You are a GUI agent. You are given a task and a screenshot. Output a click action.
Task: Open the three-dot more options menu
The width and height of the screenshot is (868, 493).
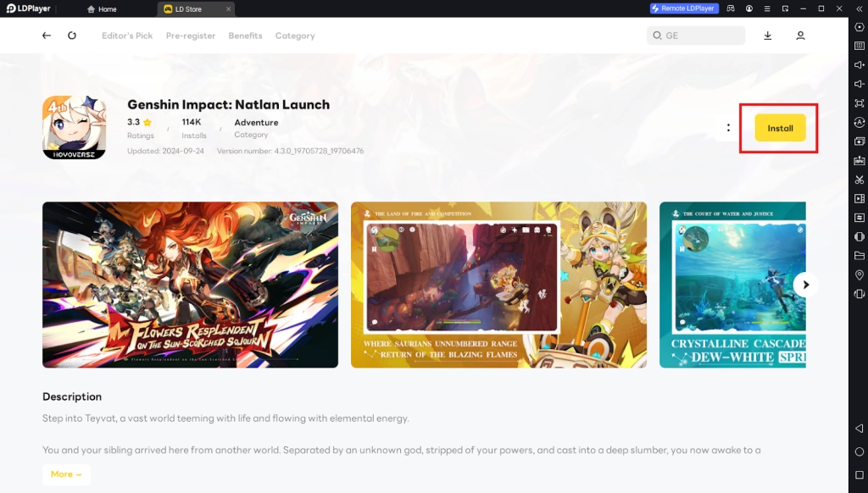[728, 128]
